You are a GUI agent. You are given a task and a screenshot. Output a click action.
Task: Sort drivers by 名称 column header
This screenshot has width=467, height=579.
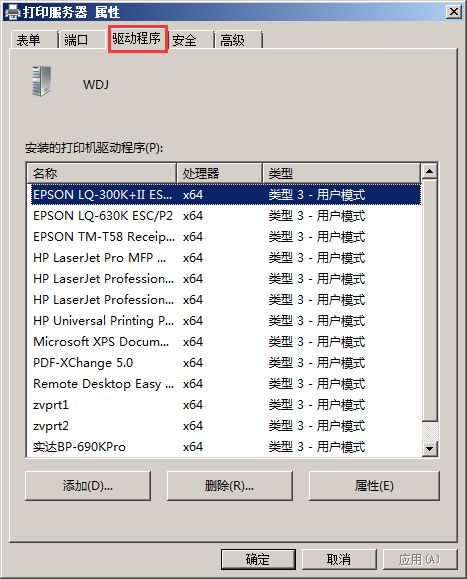click(x=102, y=173)
